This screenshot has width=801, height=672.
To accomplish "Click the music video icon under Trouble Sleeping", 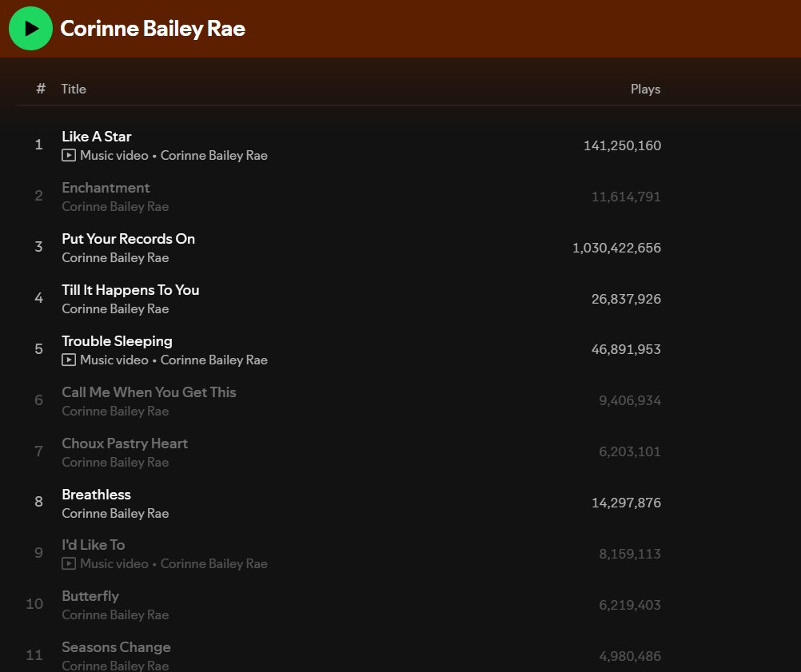I will (69, 360).
